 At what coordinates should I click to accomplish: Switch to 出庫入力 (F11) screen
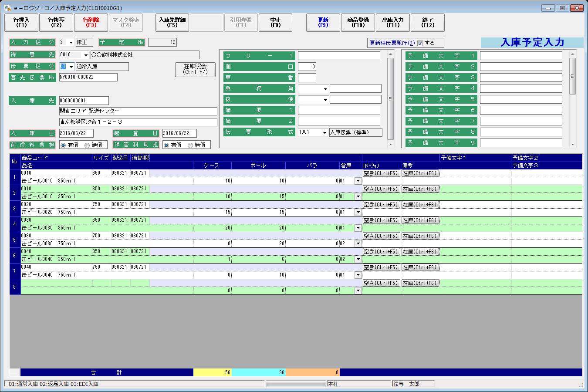point(392,23)
